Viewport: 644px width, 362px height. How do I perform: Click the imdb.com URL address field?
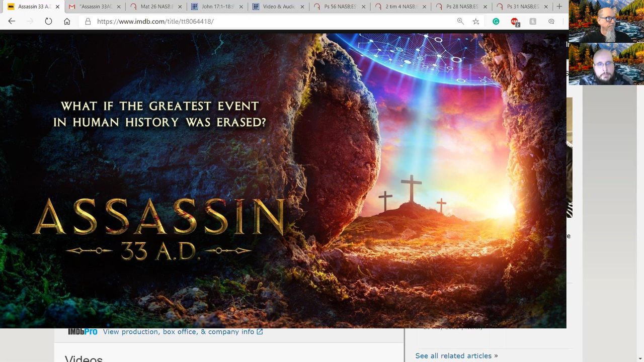point(272,22)
